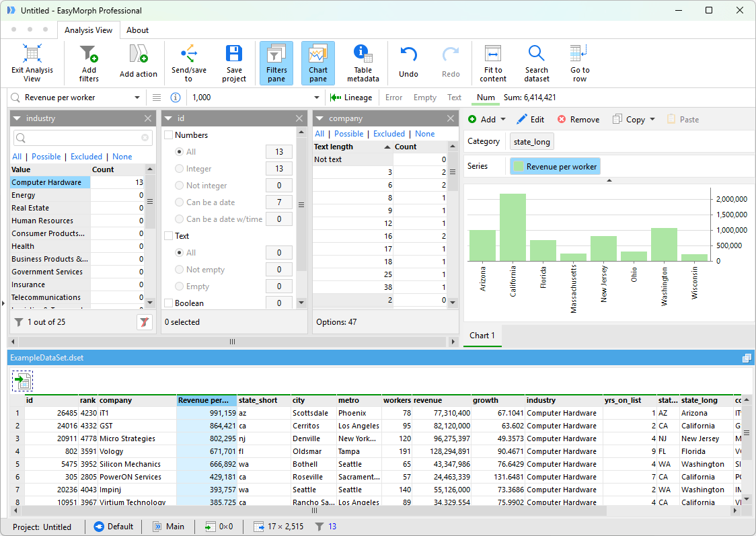Click the industry filter search field
Image resolution: width=756 pixels, height=536 pixels.
(83, 138)
